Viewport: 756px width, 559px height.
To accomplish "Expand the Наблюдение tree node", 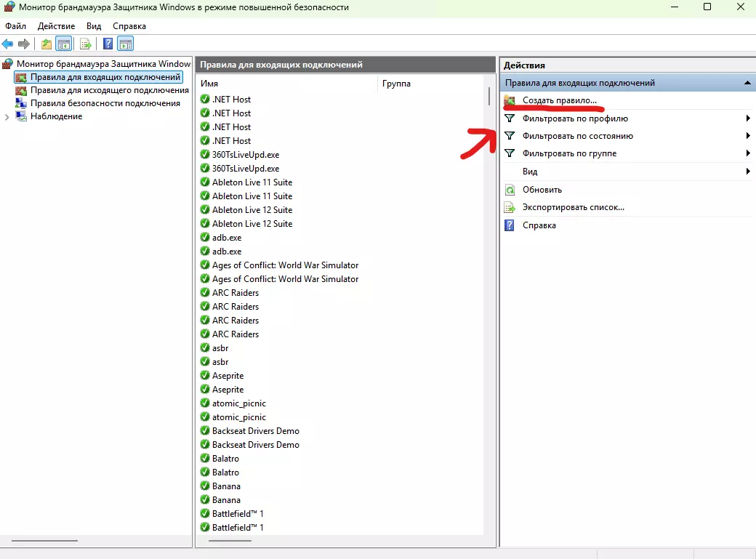I will (x=7, y=117).
